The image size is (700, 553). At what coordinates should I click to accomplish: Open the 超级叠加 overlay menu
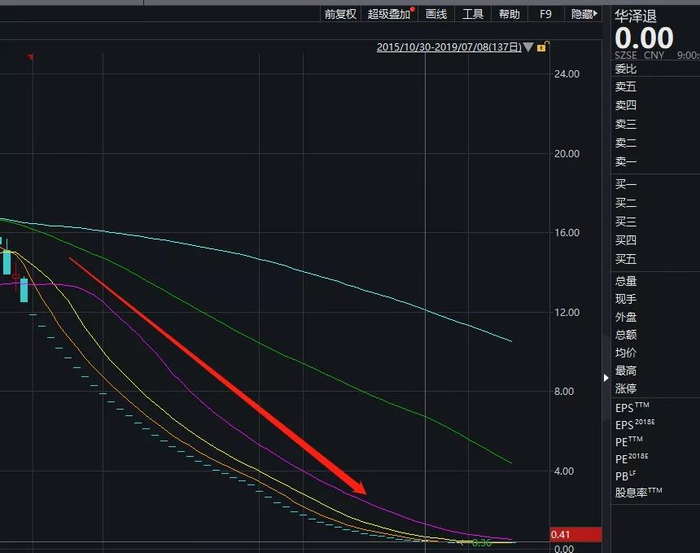390,14
